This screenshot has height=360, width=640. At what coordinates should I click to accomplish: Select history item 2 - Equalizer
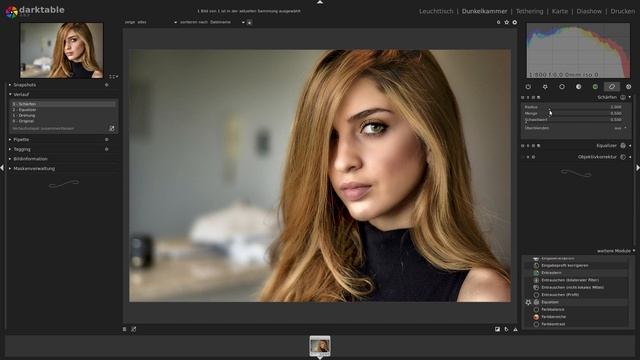[x=63, y=110]
